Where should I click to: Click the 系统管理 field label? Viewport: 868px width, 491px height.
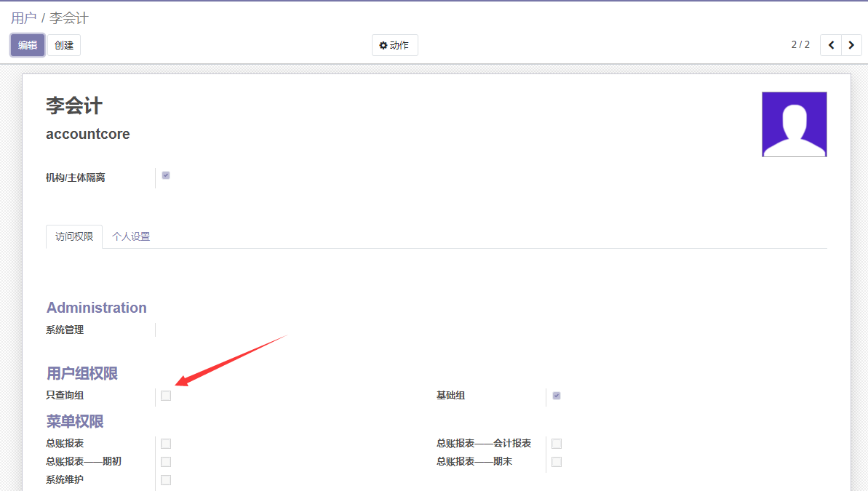click(x=65, y=330)
